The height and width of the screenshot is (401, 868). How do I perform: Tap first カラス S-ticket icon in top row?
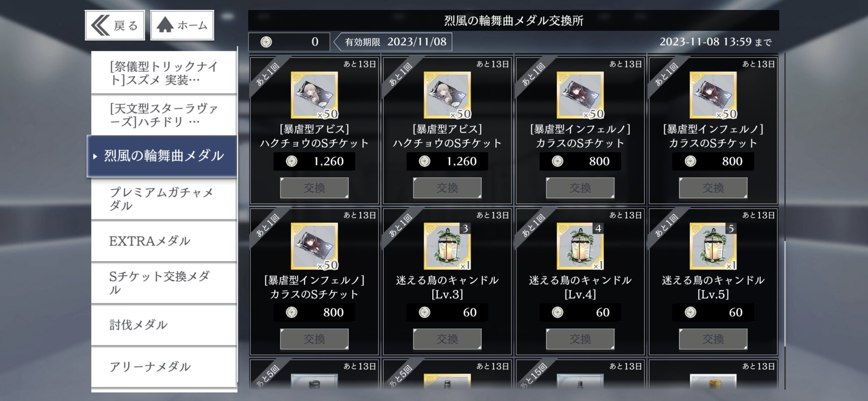point(580,95)
